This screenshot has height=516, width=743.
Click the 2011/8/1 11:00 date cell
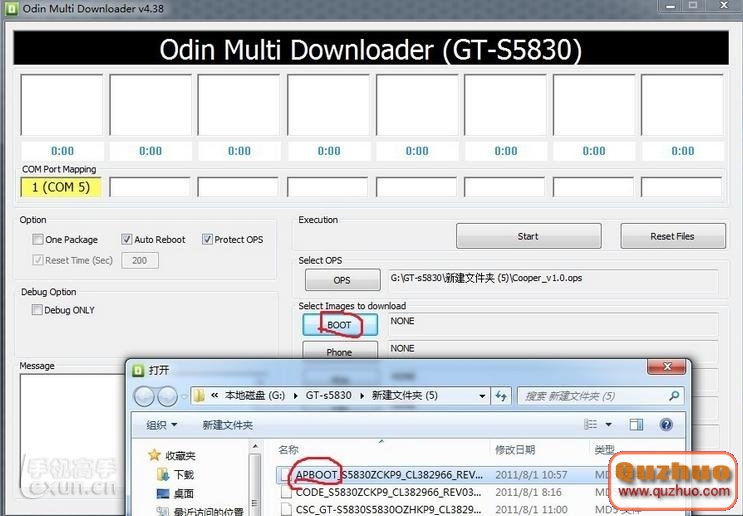(x=531, y=509)
